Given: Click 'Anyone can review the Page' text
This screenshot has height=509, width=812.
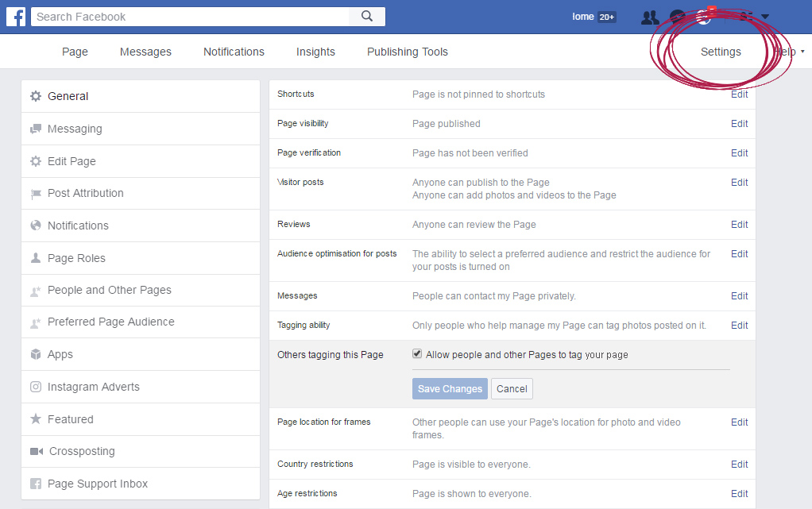Looking at the screenshot, I should pos(474,225).
